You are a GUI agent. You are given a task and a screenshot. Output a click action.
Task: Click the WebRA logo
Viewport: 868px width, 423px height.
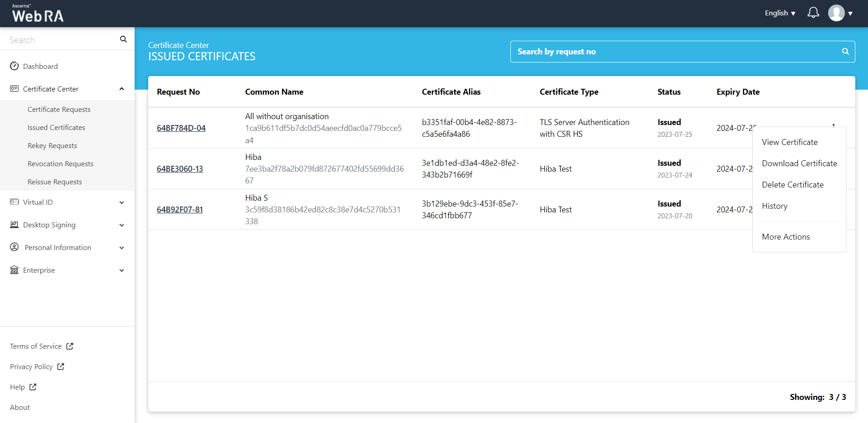(x=38, y=14)
